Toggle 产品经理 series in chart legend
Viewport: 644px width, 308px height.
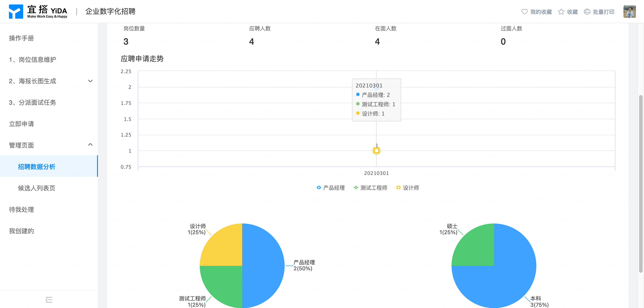330,188
